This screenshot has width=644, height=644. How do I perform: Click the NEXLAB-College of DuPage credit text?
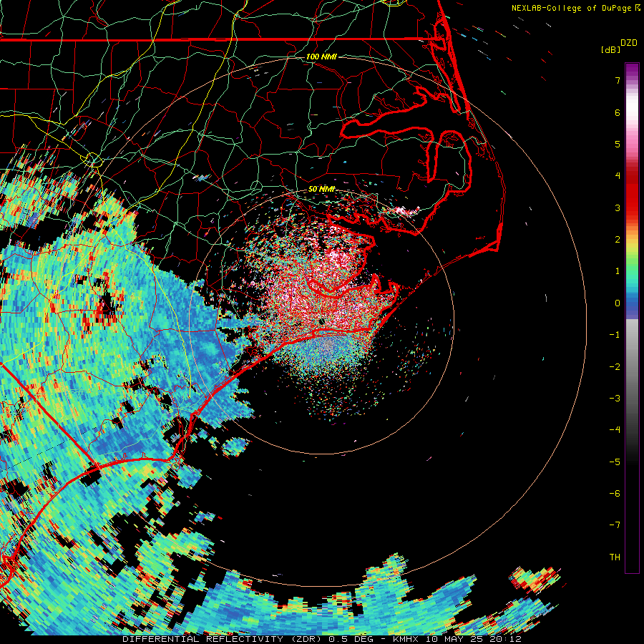pos(572,8)
